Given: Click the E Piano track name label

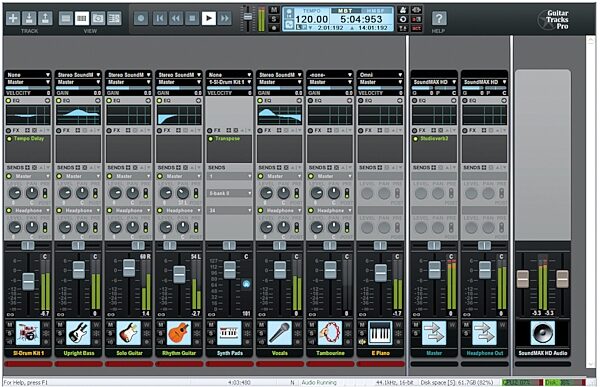Looking at the screenshot, I should [x=380, y=353].
